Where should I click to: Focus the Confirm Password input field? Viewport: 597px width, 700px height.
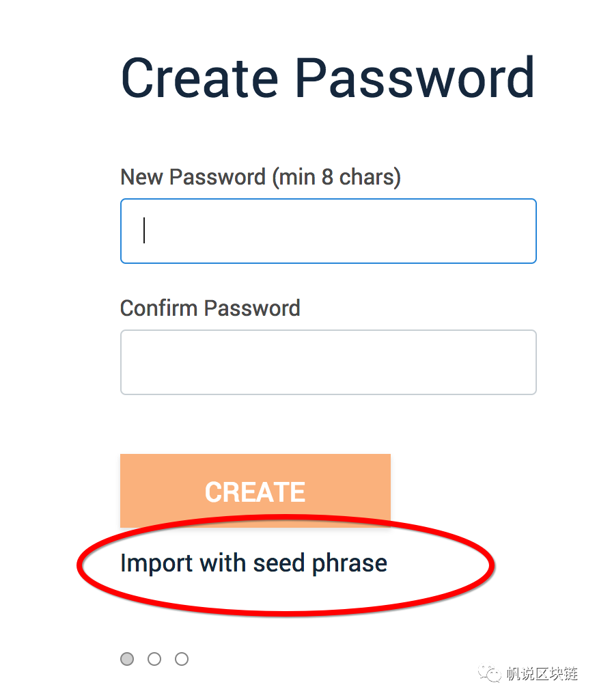[328, 362]
